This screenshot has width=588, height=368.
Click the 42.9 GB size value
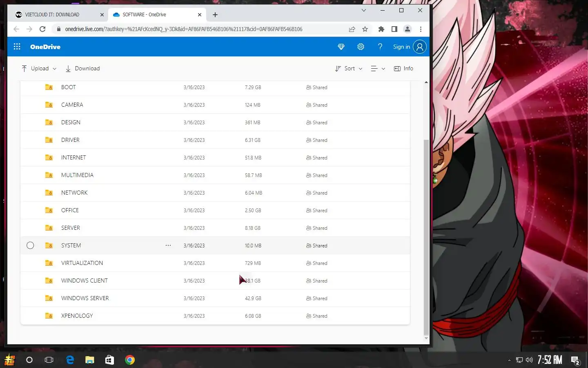pyautogui.click(x=253, y=298)
